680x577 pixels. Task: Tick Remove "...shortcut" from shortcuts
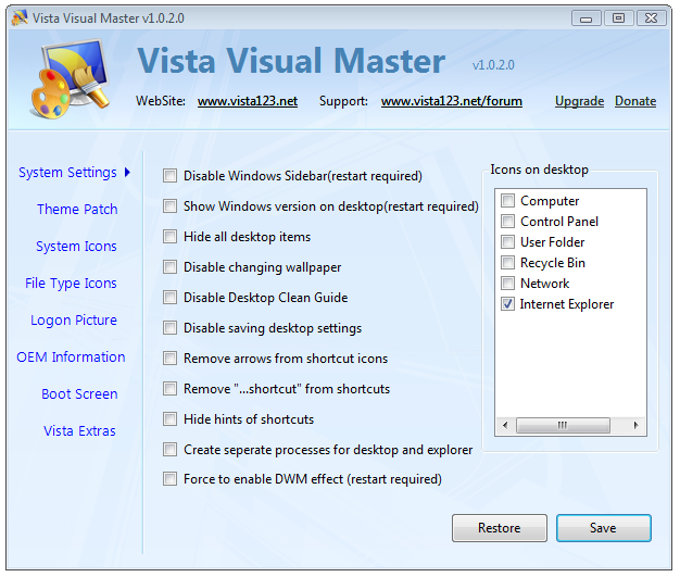tap(170, 388)
